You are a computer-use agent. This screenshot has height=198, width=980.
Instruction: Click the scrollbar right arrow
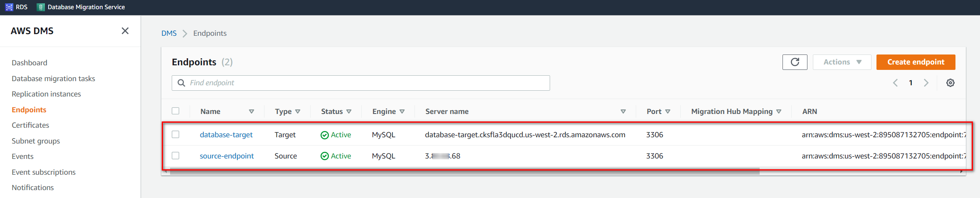961,171
